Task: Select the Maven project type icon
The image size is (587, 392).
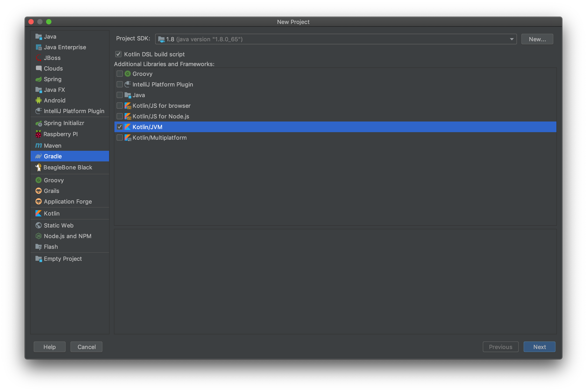Action: (x=39, y=145)
